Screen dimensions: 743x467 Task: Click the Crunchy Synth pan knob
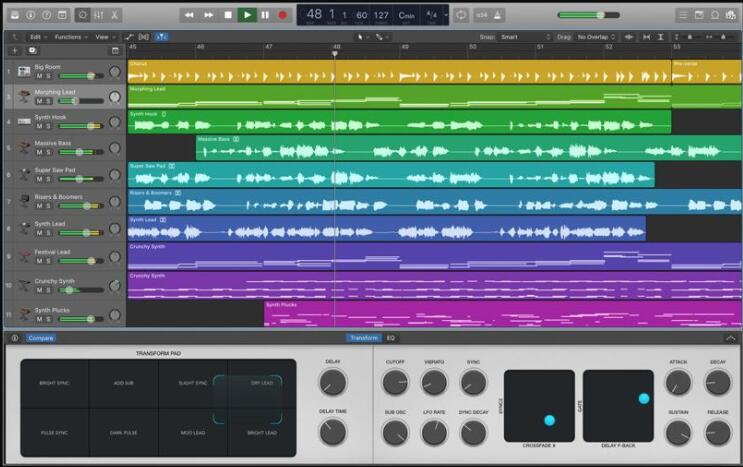click(x=115, y=286)
